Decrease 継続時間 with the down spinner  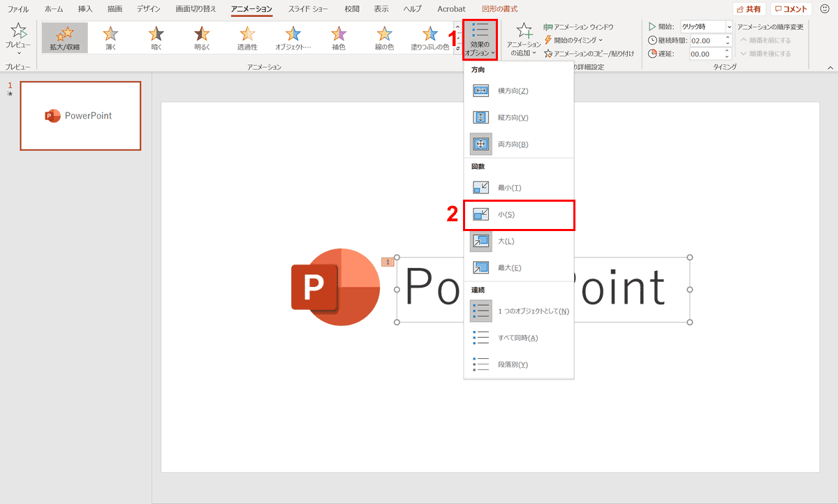pyautogui.click(x=728, y=43)
